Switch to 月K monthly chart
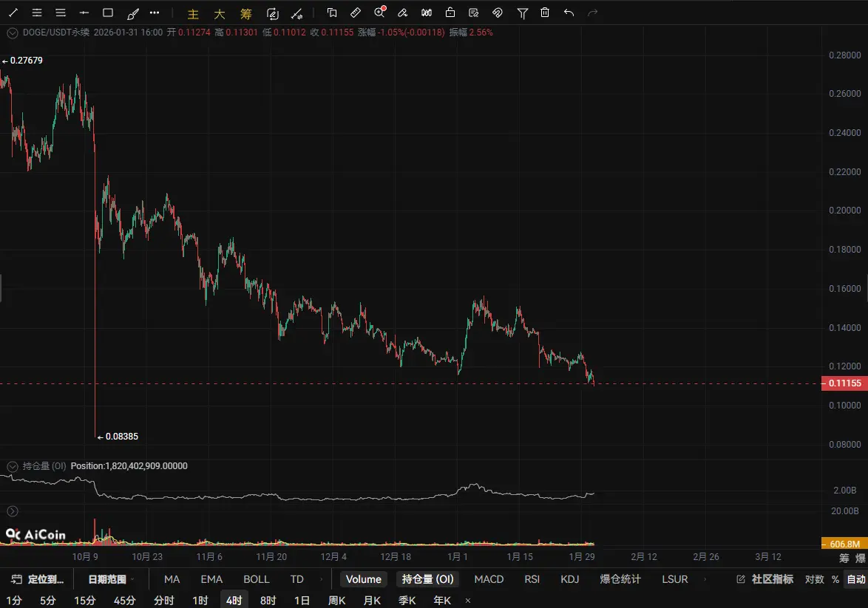 pos(372,601)
